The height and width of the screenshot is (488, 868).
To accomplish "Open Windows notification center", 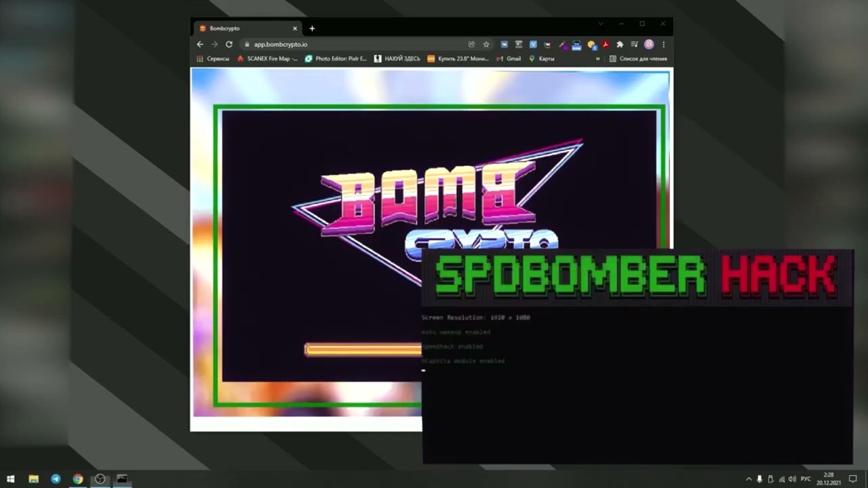I will [852, 479].
